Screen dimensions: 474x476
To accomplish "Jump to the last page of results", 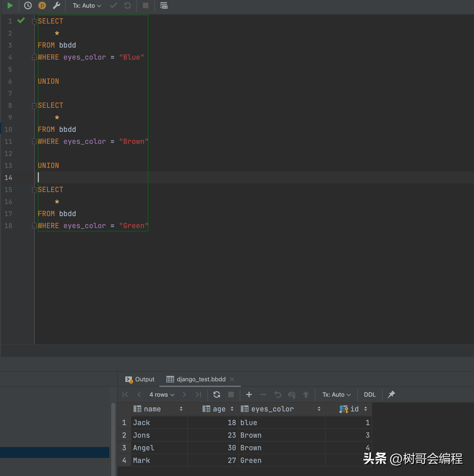I will pos(198,394).
